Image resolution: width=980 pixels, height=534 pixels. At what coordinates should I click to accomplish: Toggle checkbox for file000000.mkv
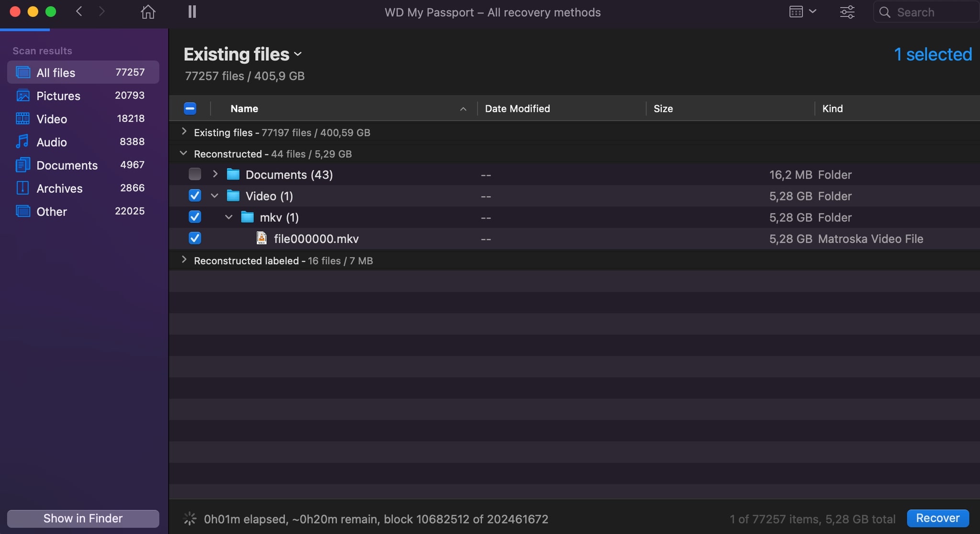(195, 238)
